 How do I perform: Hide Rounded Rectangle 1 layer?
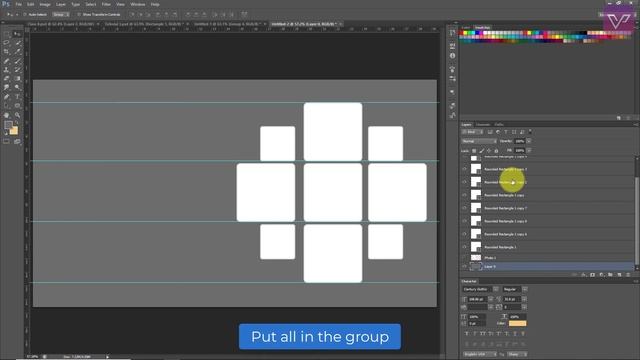(x=464, y=247)
